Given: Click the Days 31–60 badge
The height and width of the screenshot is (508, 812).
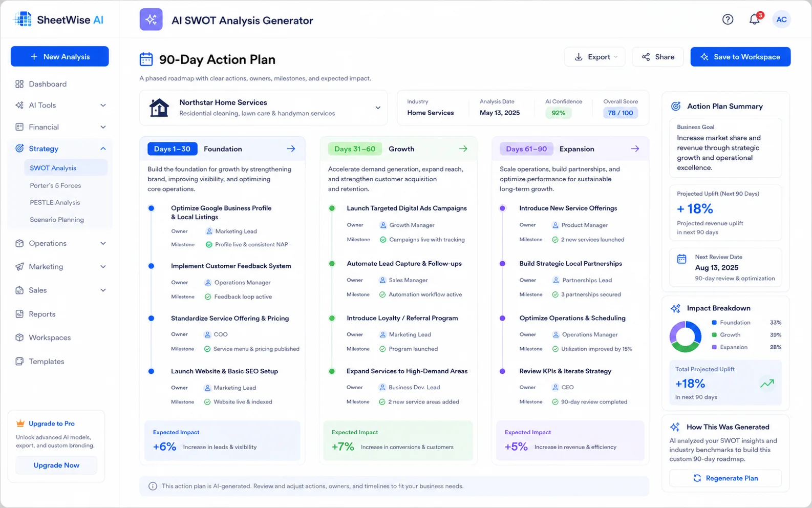Looking at the screenshot, I should [355, 149].
